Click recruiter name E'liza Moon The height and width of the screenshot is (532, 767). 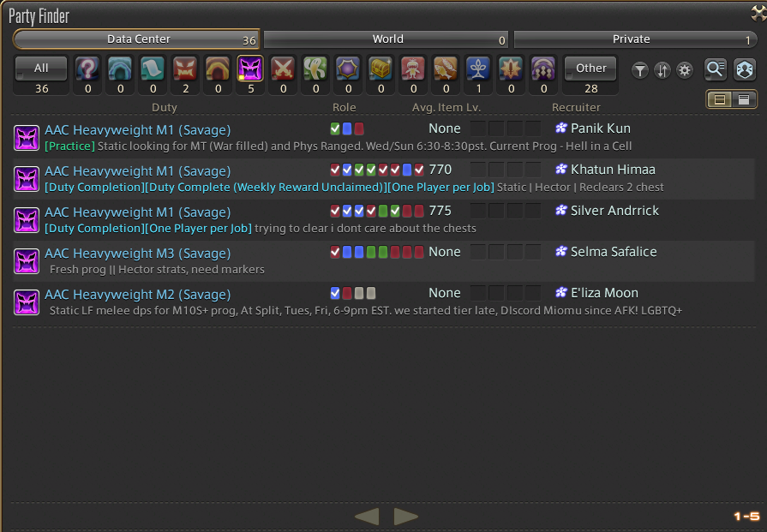(604, 293)
